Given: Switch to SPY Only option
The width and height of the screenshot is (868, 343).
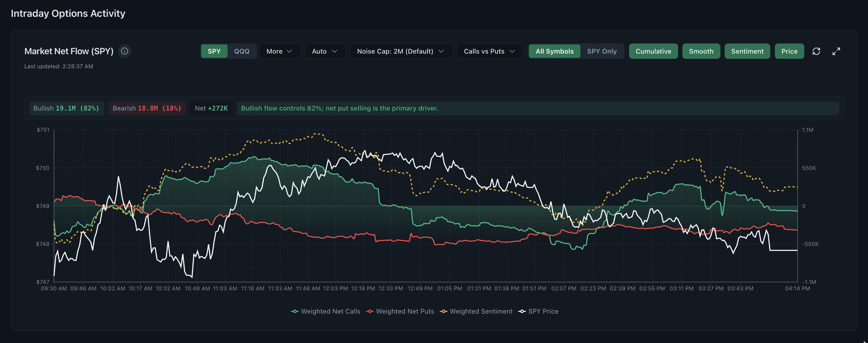Looking at the screenshot, I should [x=602, y=51].
